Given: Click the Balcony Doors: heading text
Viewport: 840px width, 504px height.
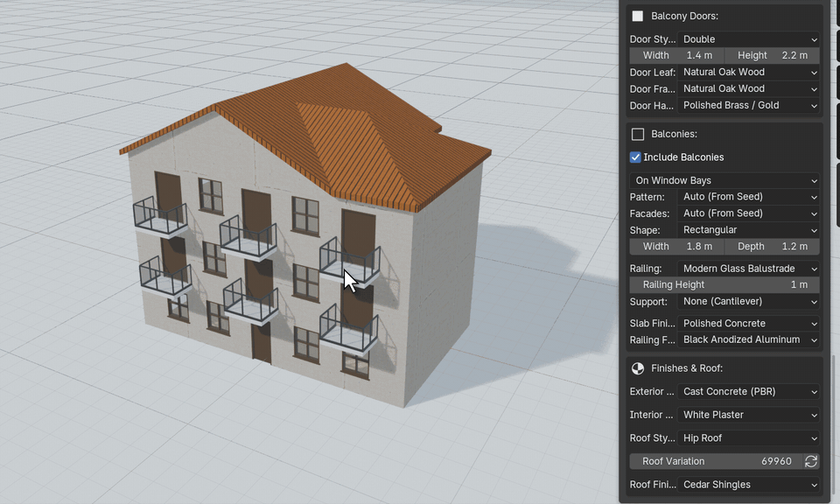Looking at the screenshot, I should 684,16.
